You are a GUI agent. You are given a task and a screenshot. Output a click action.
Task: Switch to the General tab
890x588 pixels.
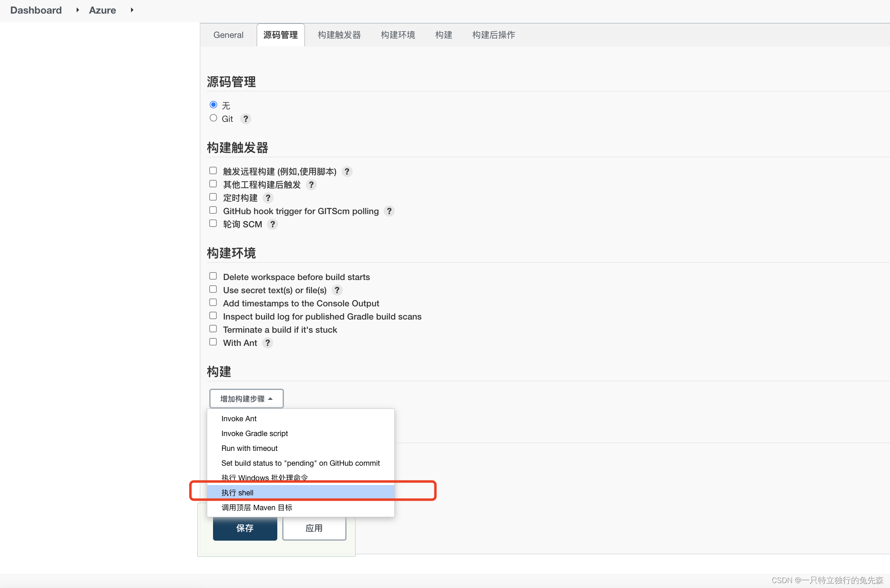[228, 35]
